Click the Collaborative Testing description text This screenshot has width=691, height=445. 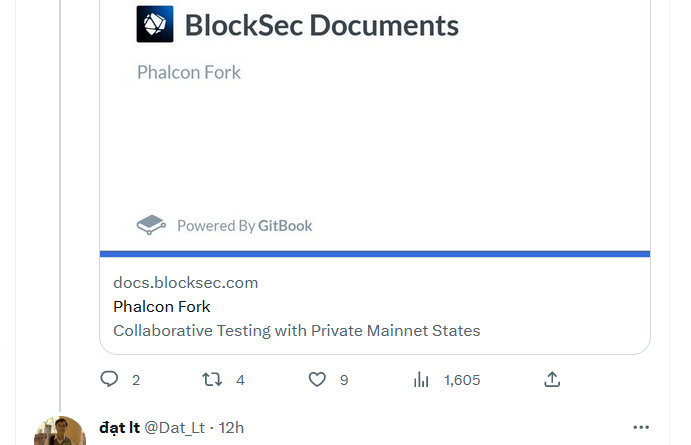pos(296,330)
